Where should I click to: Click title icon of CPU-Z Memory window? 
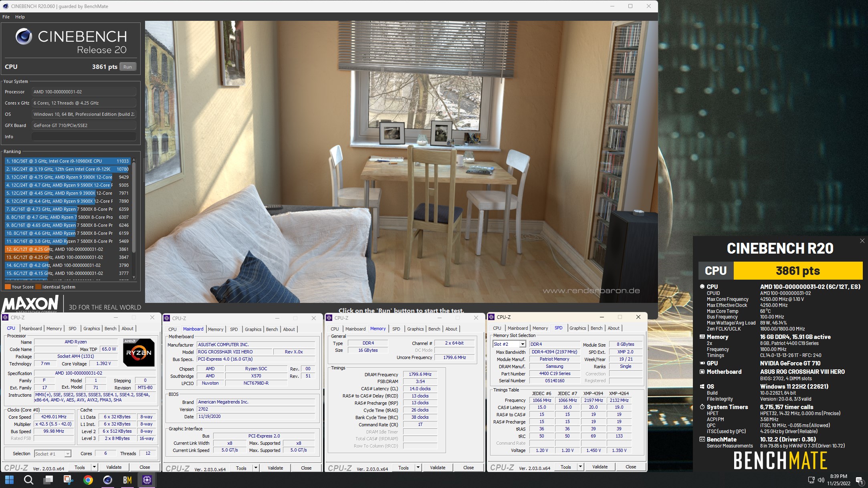(329, 318)
